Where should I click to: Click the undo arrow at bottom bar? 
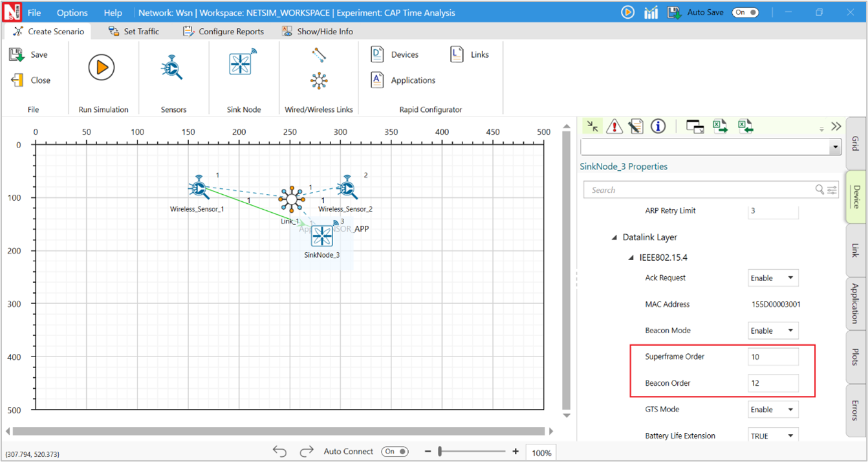pyautogui.click(x=279, y=452)
